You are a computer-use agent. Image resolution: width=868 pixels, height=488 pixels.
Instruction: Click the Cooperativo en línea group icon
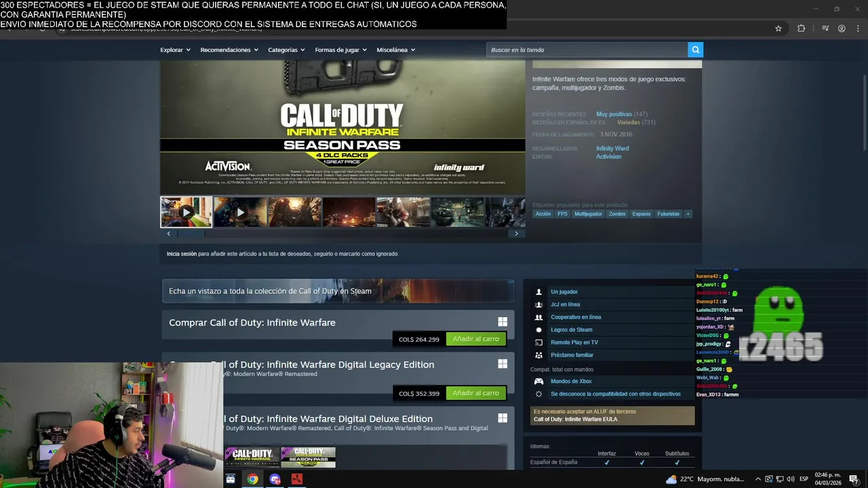click(x=539, y=317)
